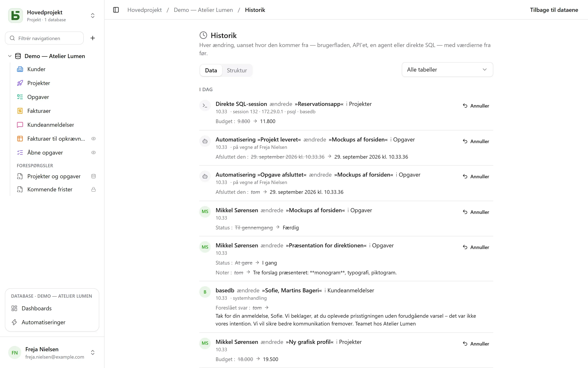Go to Demo — Atelier Lumen breadcrumb
This screenshot has height=368, width=588.
[x=203, y=10]
